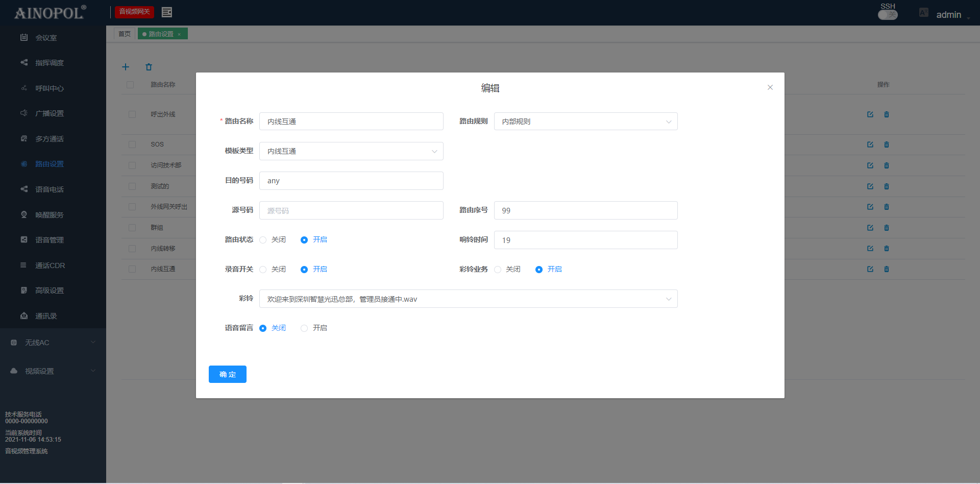Click the edit icon for the SOS row
The height and width of the screenshot is (484, 980).
[870, 144]
